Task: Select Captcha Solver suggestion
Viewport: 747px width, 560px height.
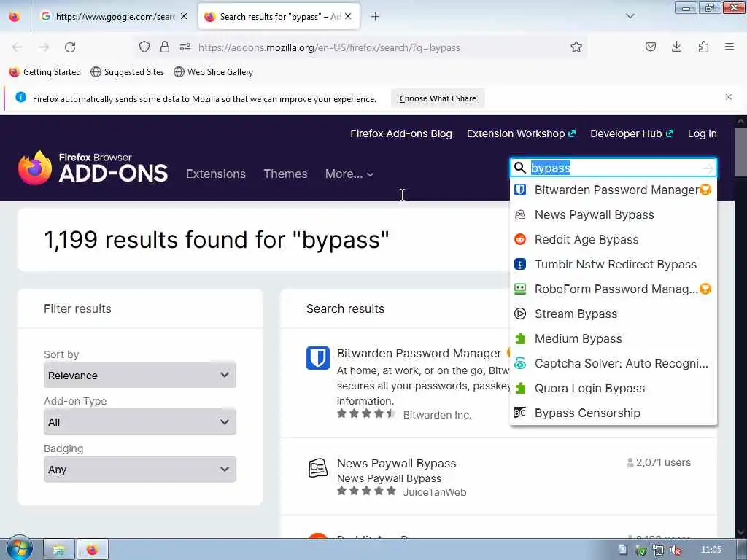Action: tap(613, 363)
